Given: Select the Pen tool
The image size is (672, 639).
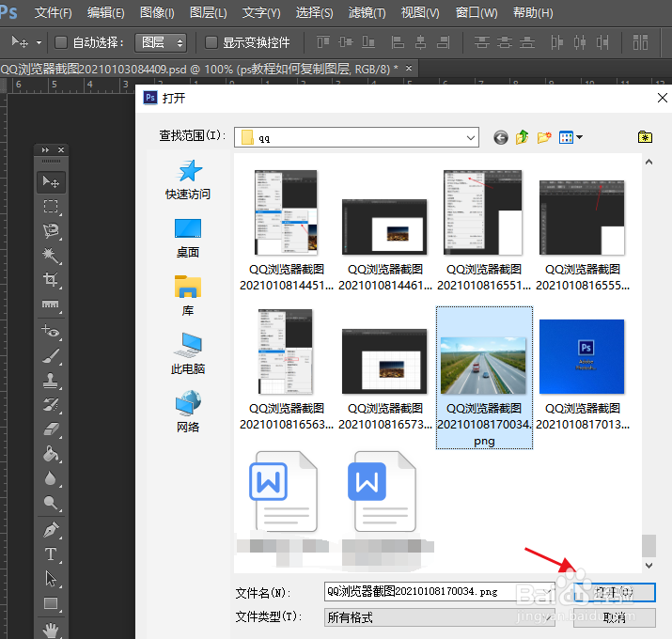Looking at the screenshot, I should click(51, 530).
